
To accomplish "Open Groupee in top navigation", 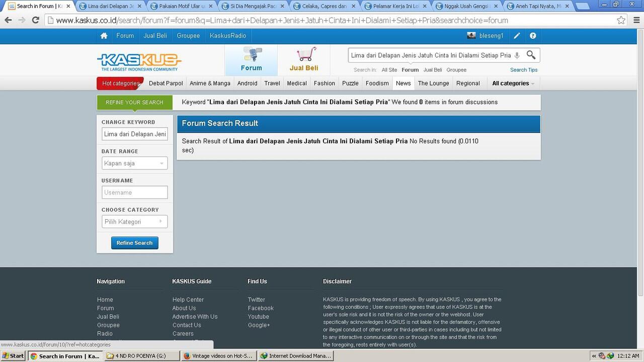I will [x=188, y=36].
